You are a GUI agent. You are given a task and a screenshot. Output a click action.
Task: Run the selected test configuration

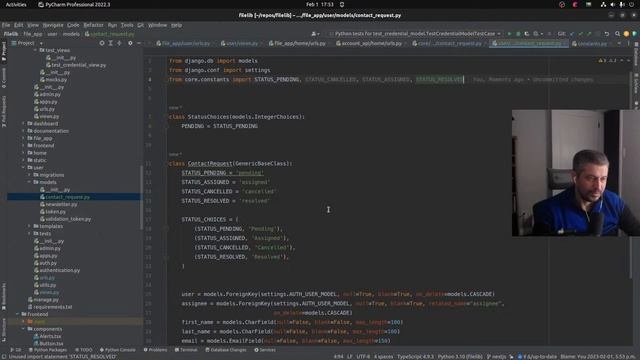point(509,34)
